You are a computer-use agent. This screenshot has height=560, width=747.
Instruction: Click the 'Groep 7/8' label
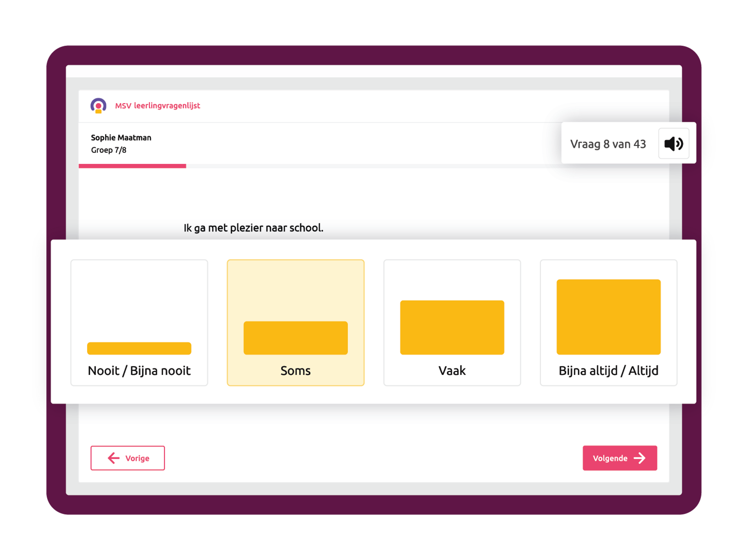(108, 150)
